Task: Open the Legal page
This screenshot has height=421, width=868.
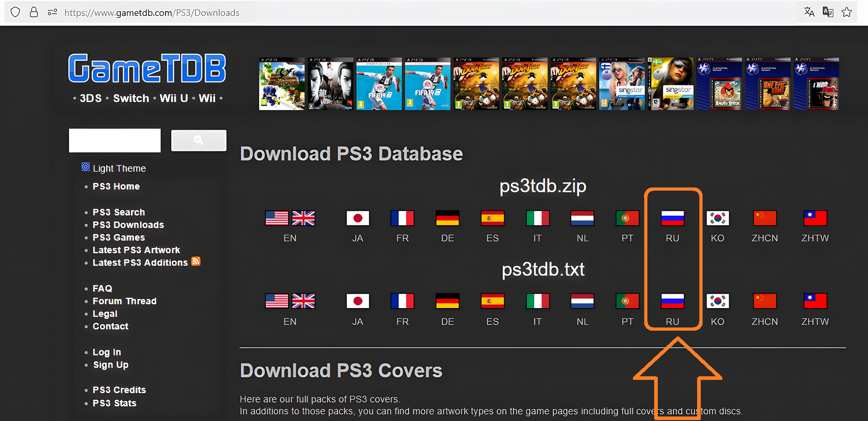Action: tap(105, 314)
